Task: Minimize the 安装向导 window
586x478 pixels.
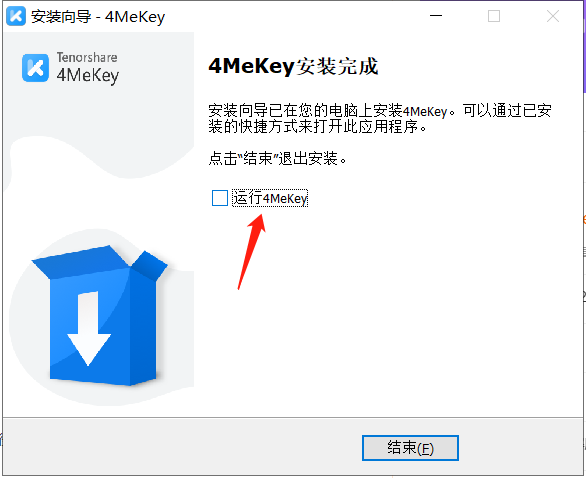Action: 436,16
